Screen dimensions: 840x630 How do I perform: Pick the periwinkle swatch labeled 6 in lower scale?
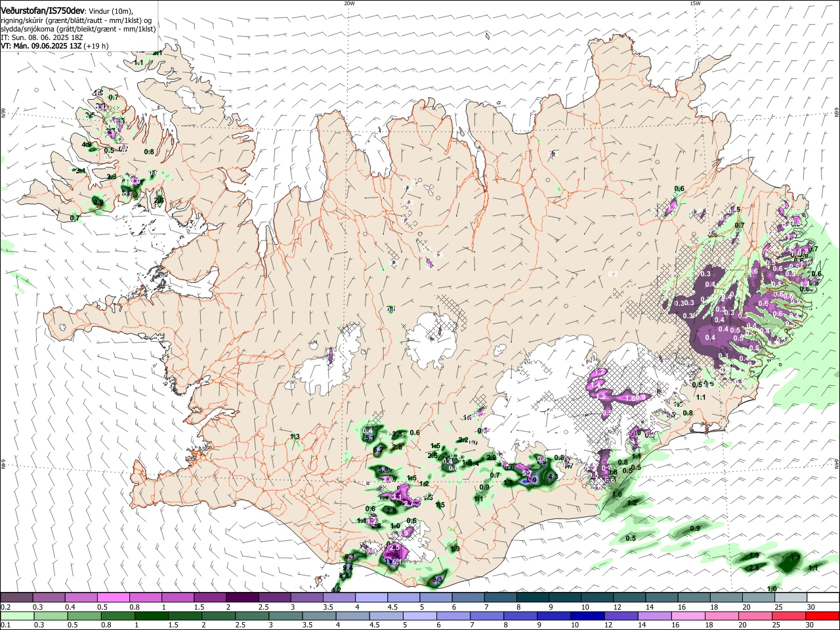tap(453, 616)
